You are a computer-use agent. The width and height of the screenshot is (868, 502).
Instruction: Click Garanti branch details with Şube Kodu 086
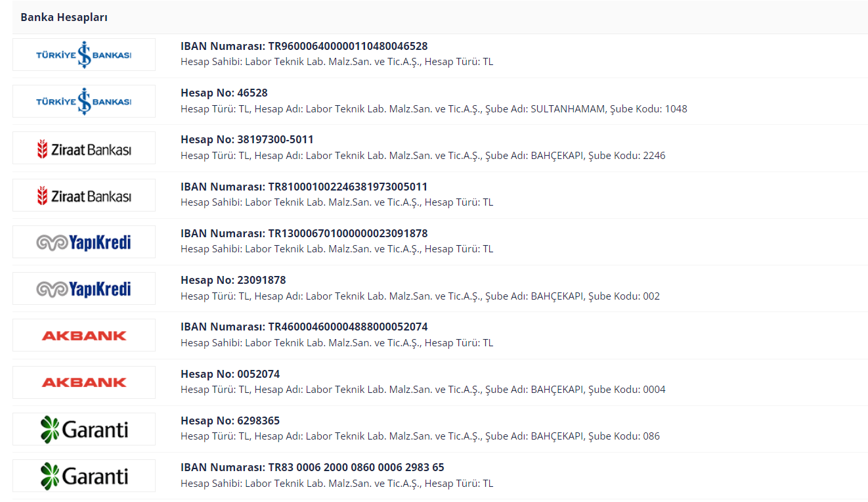point(420,436)
